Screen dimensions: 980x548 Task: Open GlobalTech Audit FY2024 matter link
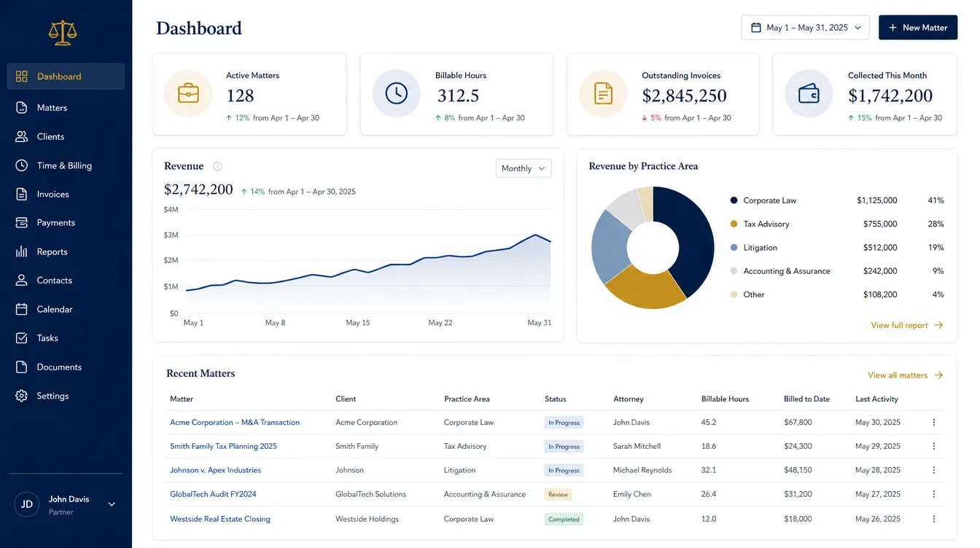[x=213, y=494]
